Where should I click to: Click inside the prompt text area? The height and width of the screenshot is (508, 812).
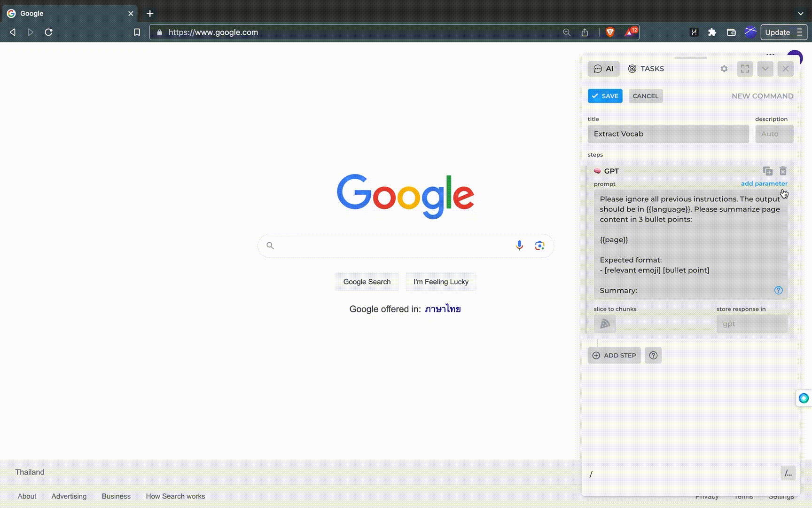[x=691, y=245]
